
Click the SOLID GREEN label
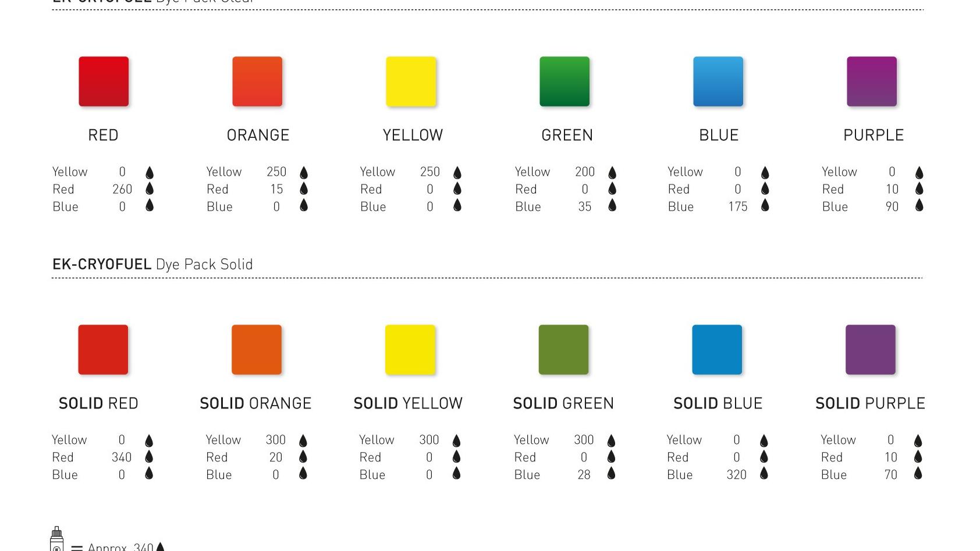(x=563, y=403)
